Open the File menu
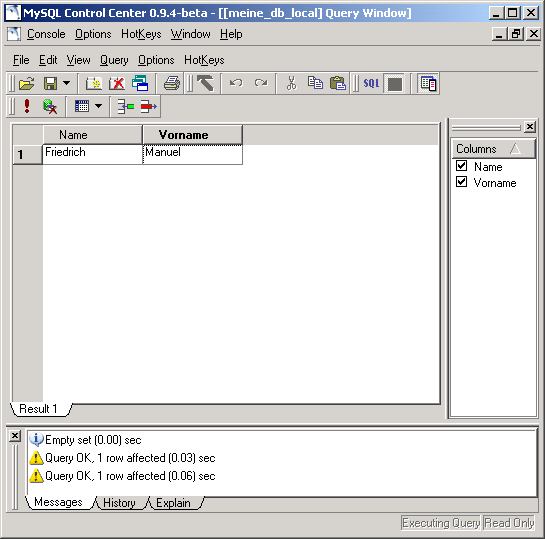Image resolution: width=545 pixels, height=539 pixels. [21, 60]
